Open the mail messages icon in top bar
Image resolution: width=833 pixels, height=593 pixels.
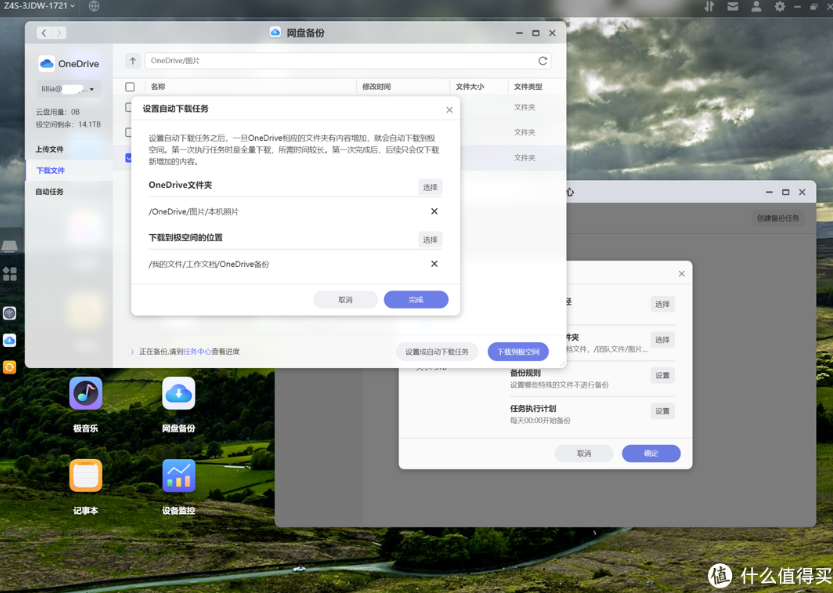(733, 6)
